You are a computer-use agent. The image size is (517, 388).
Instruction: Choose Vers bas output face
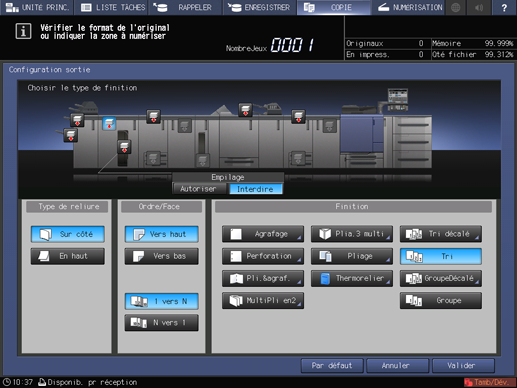point(162,256)
